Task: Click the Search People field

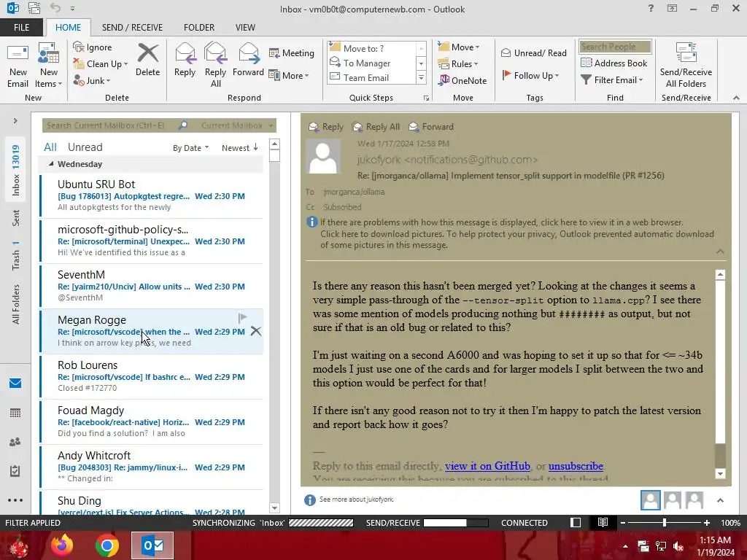Action: 615,47
